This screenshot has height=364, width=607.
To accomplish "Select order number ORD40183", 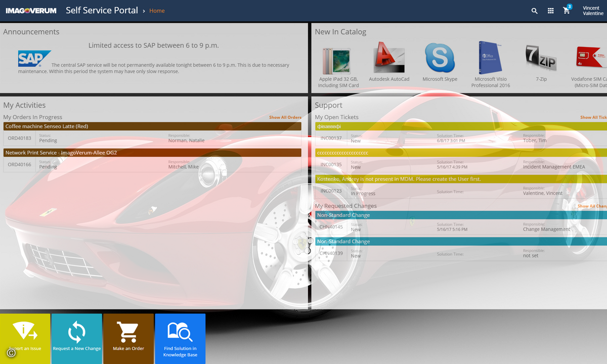I will click(x=20, y=138).
